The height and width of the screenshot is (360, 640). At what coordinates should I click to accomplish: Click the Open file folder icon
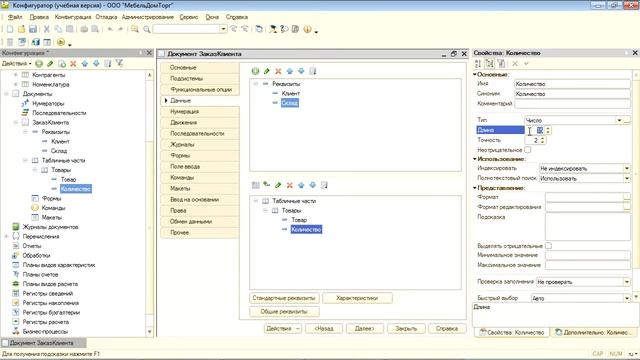(21, 29)
